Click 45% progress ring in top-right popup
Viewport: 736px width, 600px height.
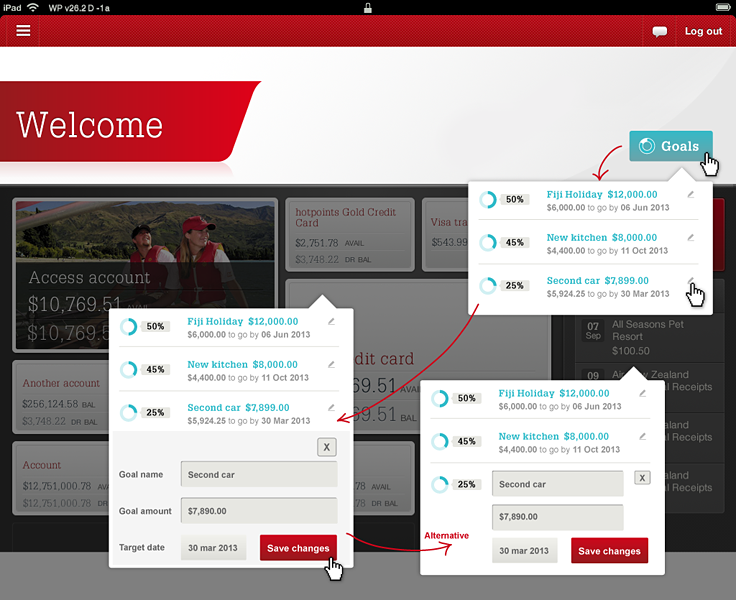point(488,243)
